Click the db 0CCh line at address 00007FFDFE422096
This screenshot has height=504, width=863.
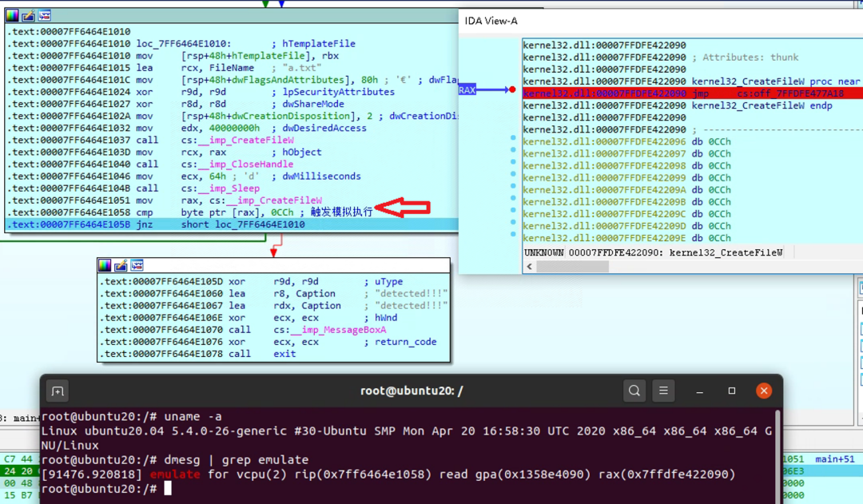[627, 141]
